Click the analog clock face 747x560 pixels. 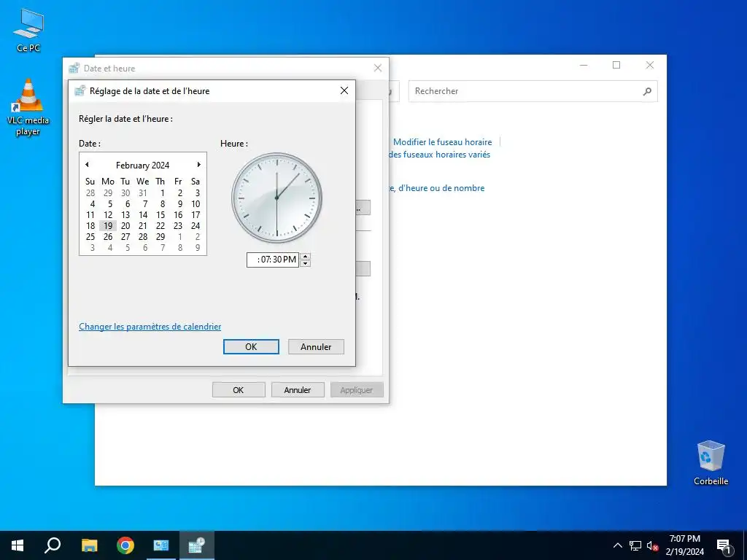[276, 198]
